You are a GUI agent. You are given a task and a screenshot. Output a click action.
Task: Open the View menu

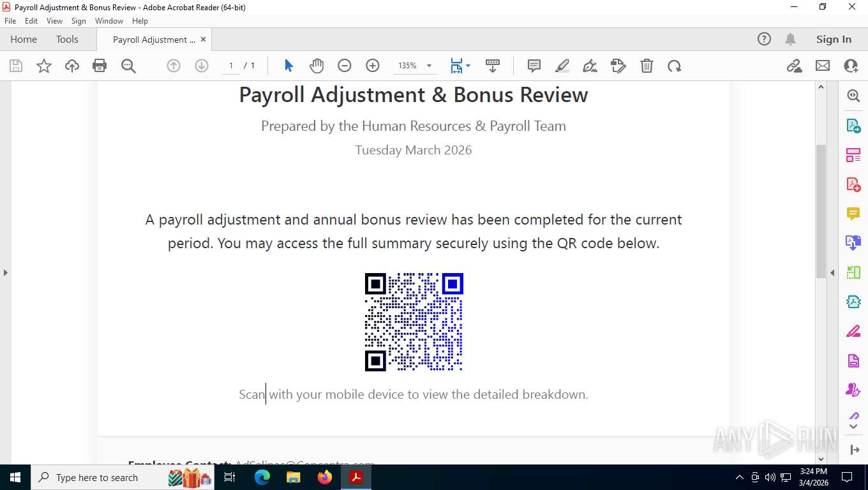pyautogui.click(x=54, y=21)
